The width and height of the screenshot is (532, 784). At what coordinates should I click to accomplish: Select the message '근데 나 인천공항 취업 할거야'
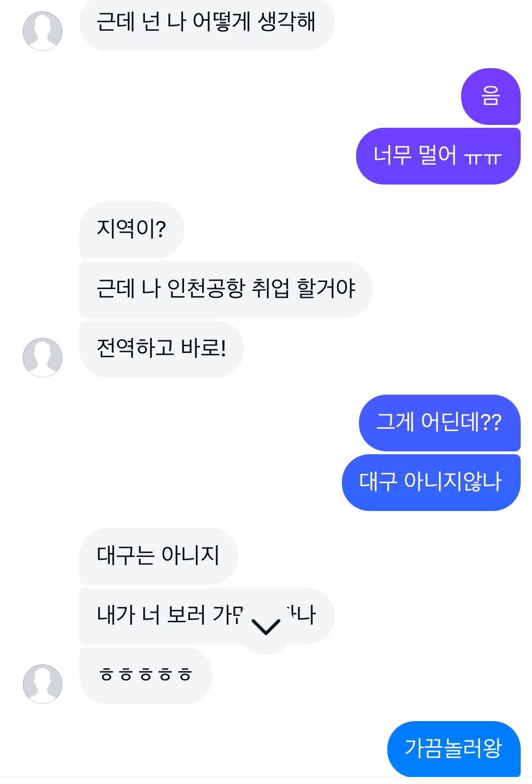click(x=226, y=289)
